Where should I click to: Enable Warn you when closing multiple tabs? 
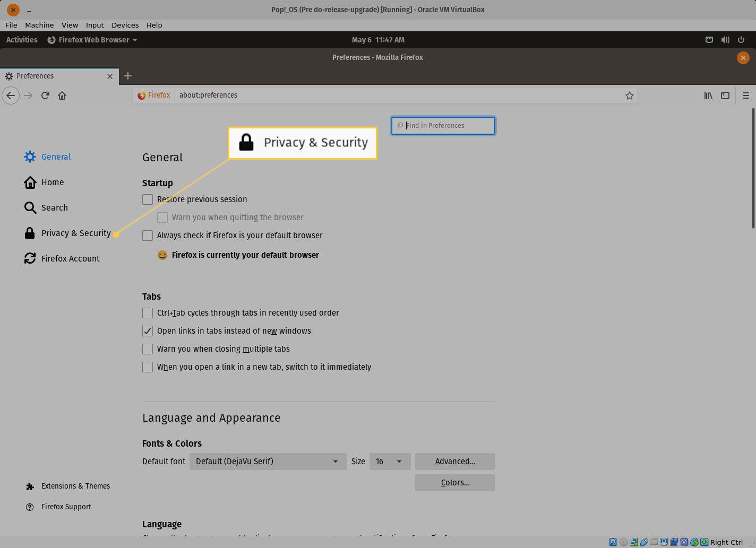coord(148,349)
